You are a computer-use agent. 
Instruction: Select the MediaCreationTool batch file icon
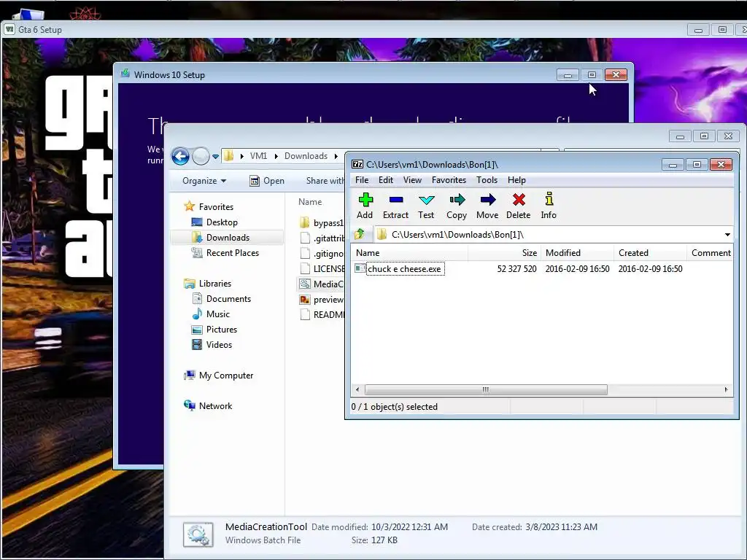[x=305, y=284]
